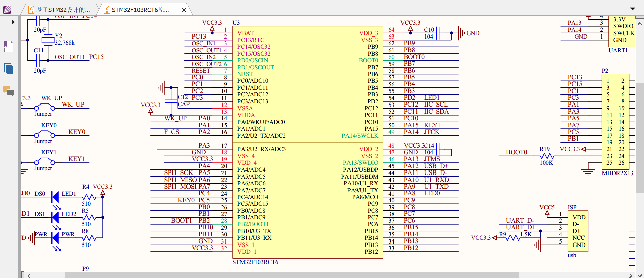Click the horizontal scrollbar right arrow

click(x=631, y=275)
